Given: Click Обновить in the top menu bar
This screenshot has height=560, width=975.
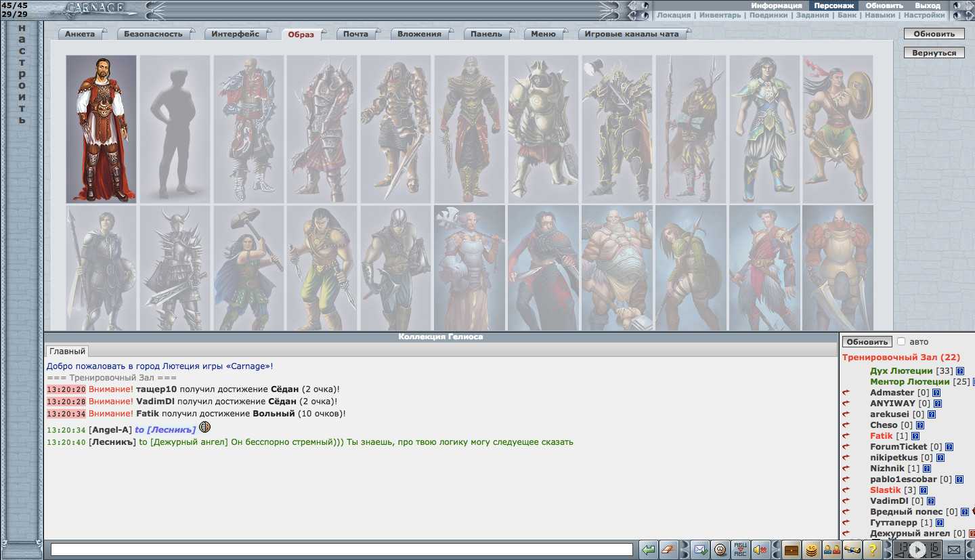Looking at the screenshot, I should 884,5.
